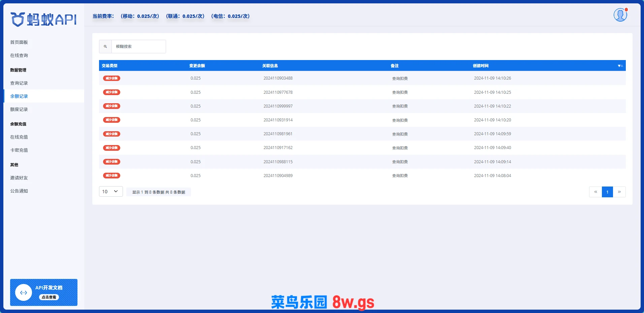
Task: Click the 点击查看 button for API docs
Action: click(x=49, y=297)
